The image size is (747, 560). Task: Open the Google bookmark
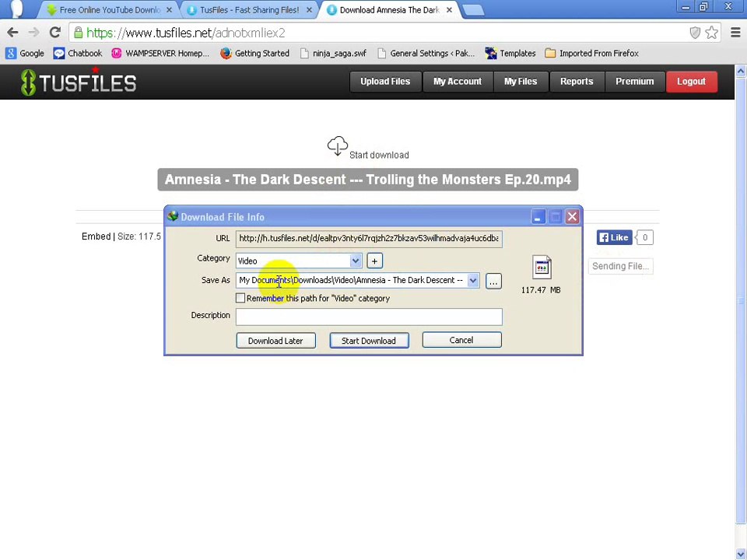coord(25,54)
